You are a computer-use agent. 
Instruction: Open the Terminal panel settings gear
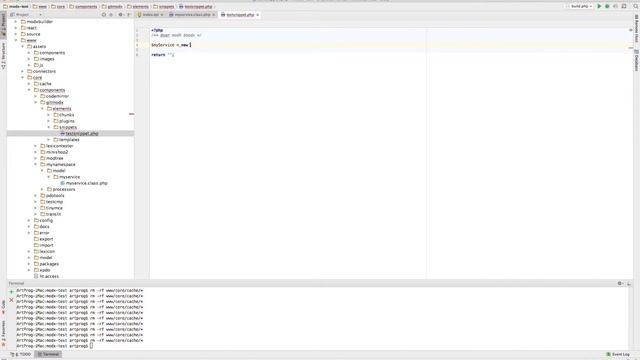click(x=620, y=283)
